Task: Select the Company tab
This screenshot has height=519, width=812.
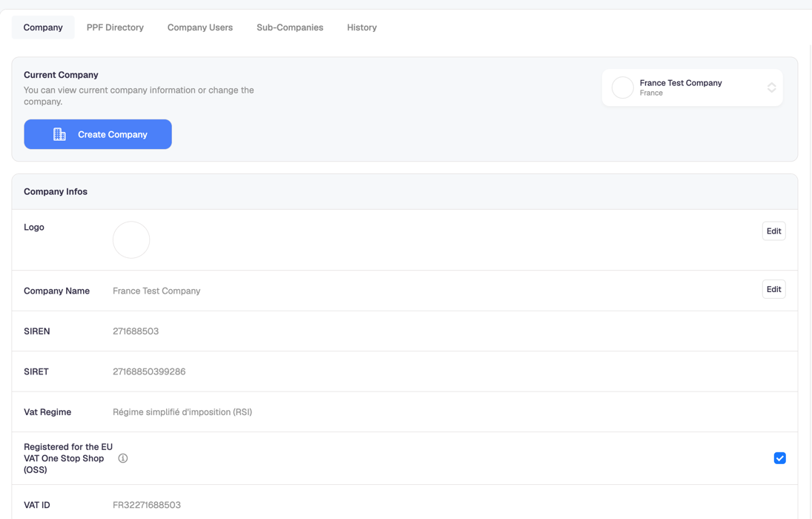Action: (43, 27)
